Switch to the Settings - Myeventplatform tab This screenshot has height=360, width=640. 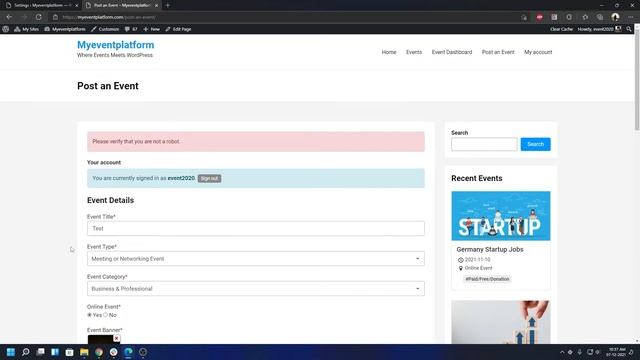[41, 6]
